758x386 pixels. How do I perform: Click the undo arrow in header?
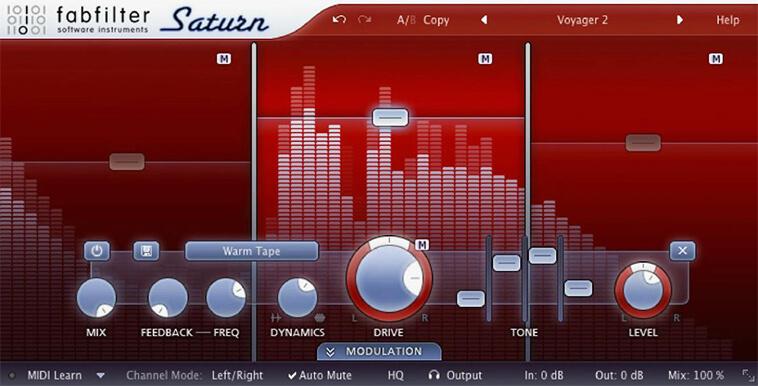[339, 20]
